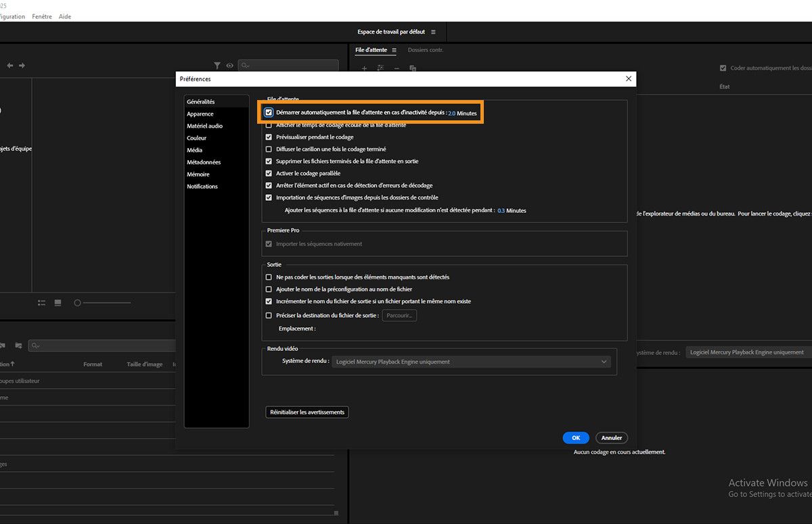
Task: Switch to thumbnail view in the media panel
Action: click(58, 302)
